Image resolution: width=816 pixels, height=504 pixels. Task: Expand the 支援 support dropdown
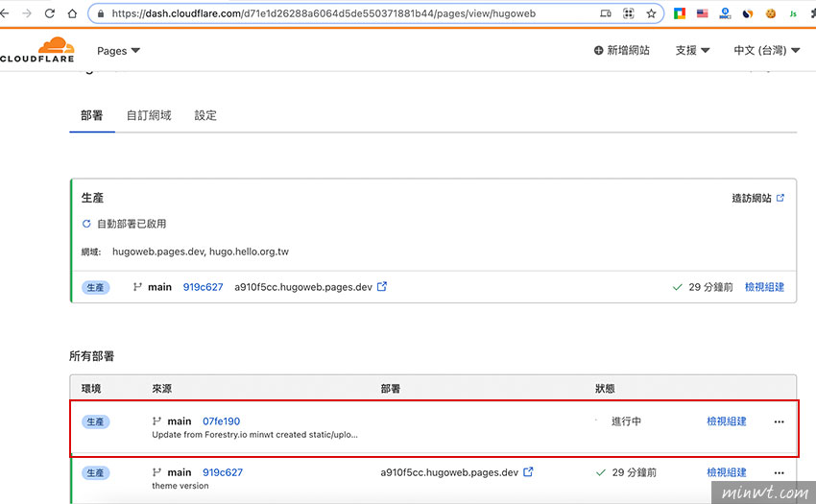(x=692, y=50)
